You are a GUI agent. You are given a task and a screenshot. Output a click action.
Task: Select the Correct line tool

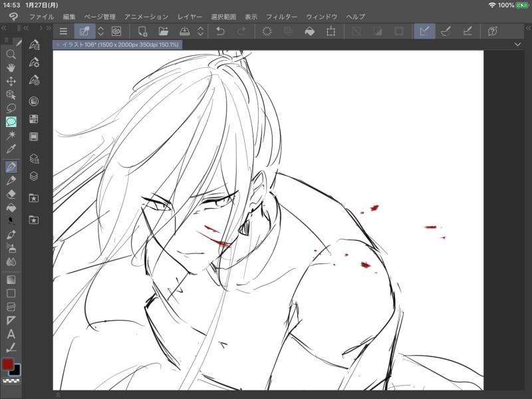pos(11,347)
